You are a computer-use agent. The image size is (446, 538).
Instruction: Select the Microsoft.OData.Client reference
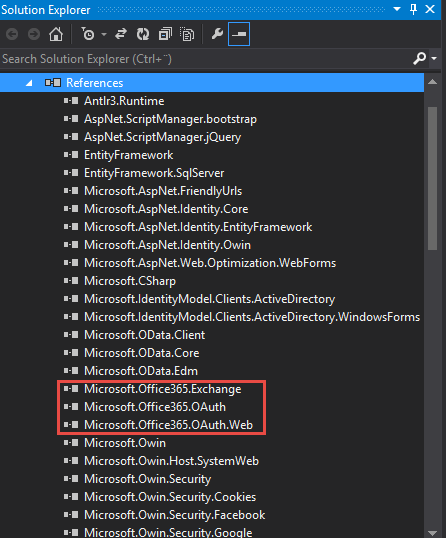click(144, 335)
